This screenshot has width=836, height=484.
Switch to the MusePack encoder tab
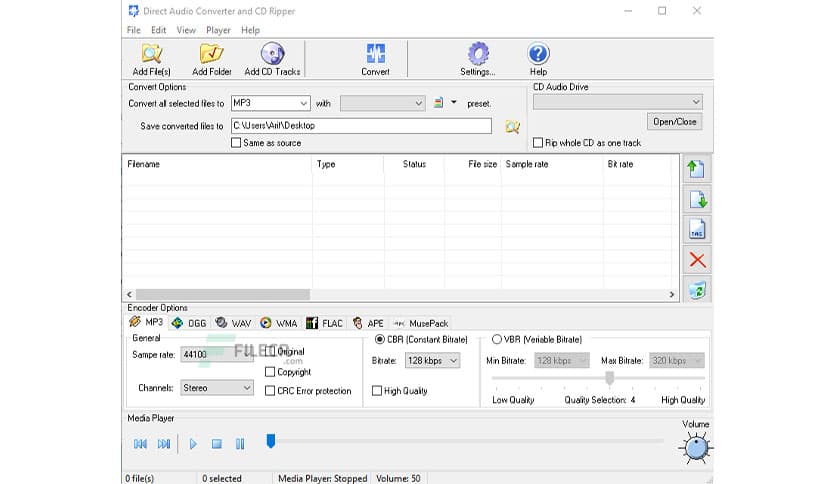pyautogui.click(x=421, y=323)
